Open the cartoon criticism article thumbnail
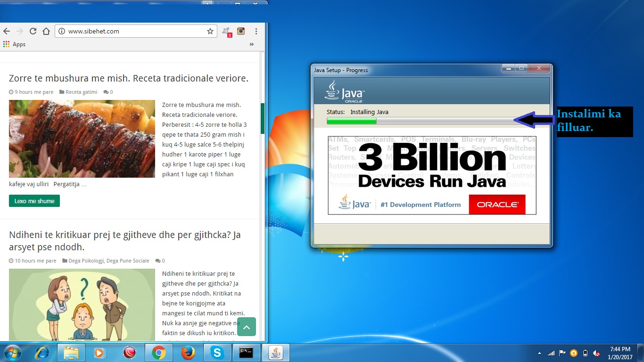Screen dimensions: 644x362 coord(82,304)
